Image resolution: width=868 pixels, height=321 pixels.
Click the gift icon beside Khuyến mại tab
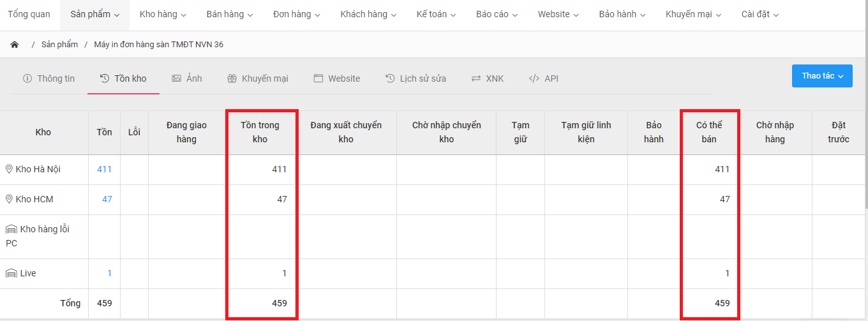[x=232, y=78]
